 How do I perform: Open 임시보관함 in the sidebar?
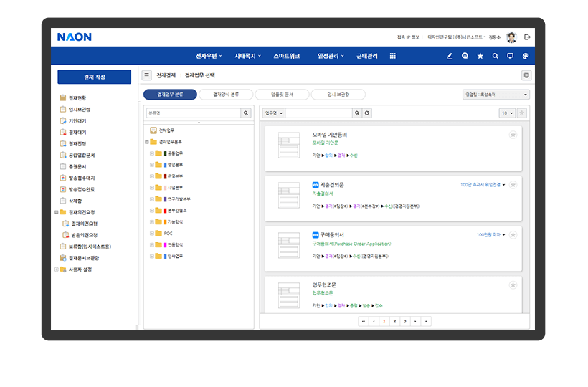(x=75, y=110)
